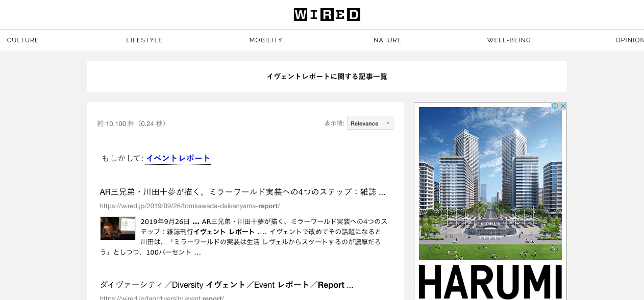Open the CULTURE section
Viewport: 644px width, 300px height.
click(23, 40)
